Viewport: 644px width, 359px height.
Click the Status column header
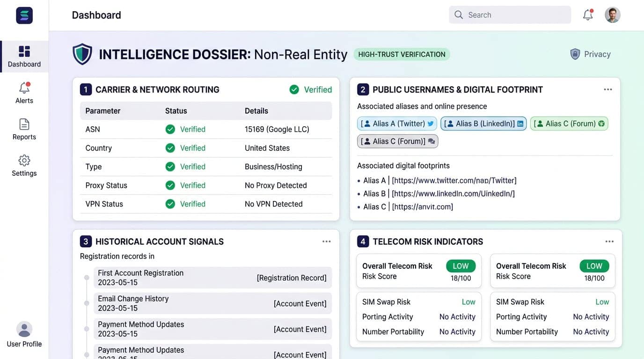176,111
